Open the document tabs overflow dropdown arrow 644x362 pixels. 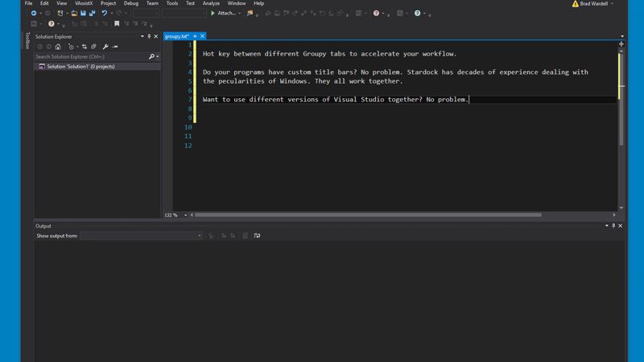tap(622, 36)
